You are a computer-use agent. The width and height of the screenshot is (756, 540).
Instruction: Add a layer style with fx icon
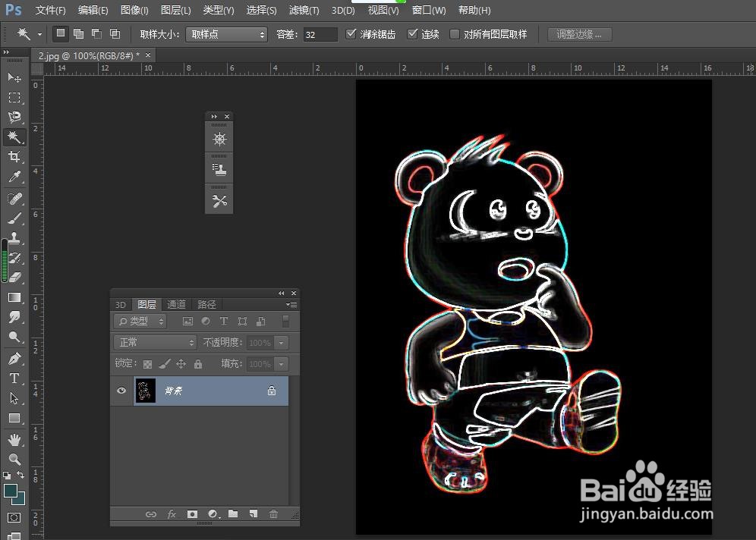(x=171, y=514)
